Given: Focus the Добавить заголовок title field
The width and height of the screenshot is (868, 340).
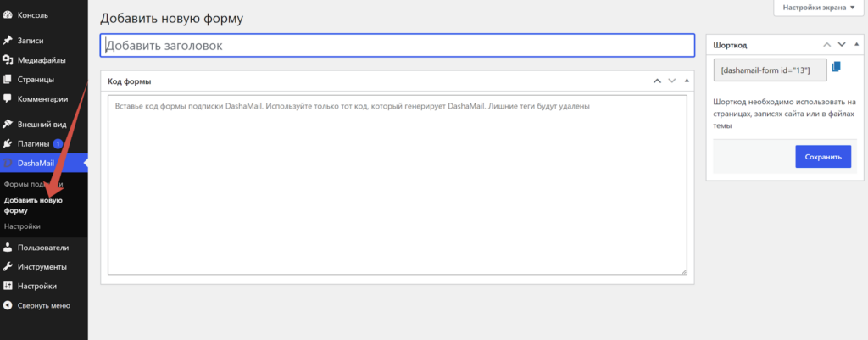Looking at the screenshot, I should coord(398,46).
